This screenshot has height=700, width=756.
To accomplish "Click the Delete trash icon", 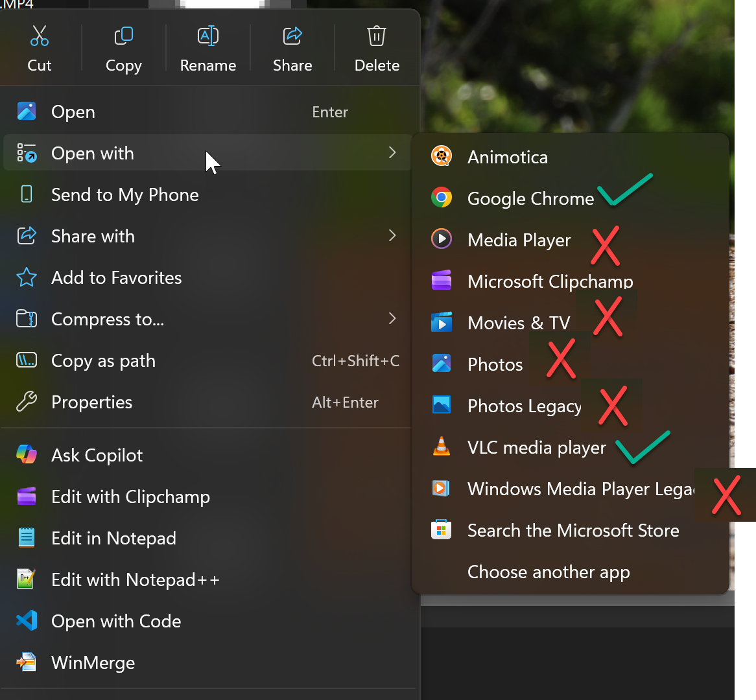I will (x=377, y=36).
